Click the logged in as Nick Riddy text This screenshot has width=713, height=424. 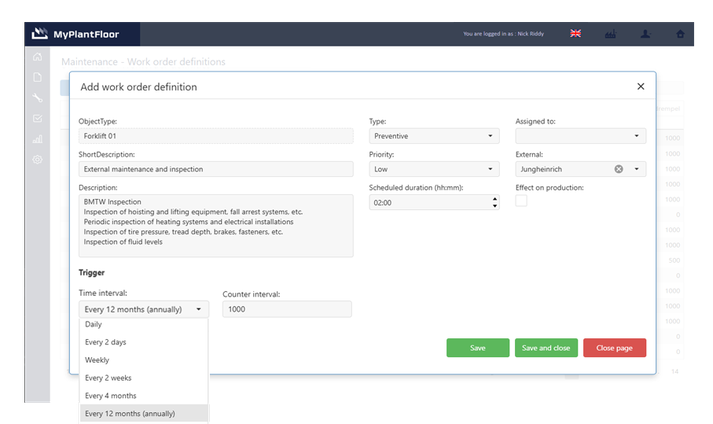pos(503,34)
